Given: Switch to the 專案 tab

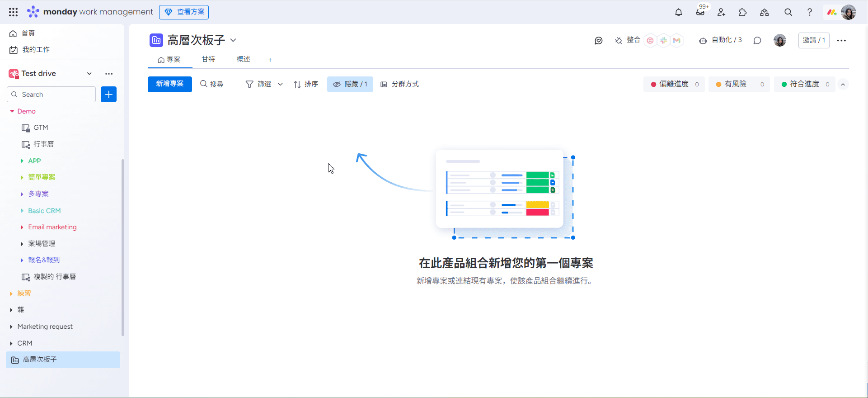Looking at the screenshot, I should [169, 60].
